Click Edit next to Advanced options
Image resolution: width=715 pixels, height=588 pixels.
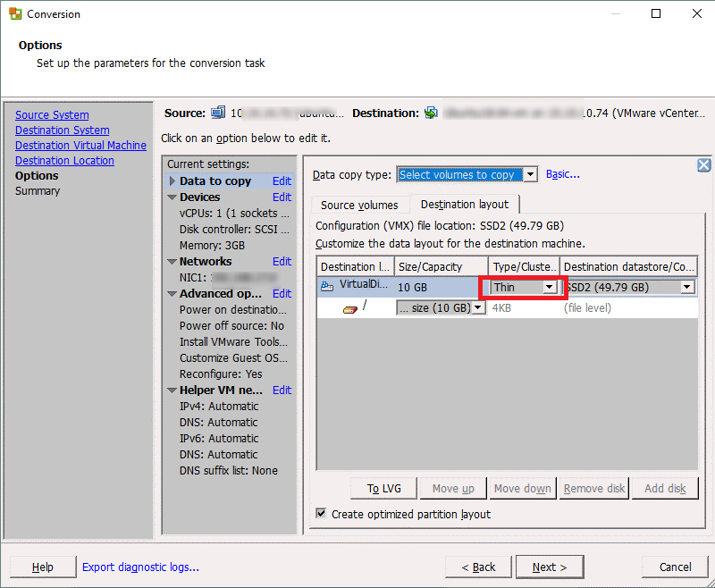(282, 293)
